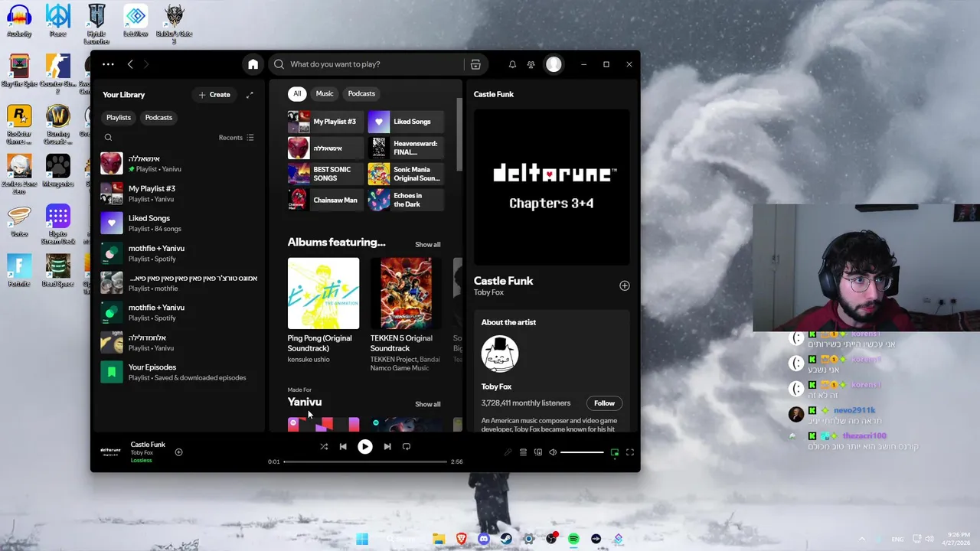Toggle repeat mode

tap(407, 446)
